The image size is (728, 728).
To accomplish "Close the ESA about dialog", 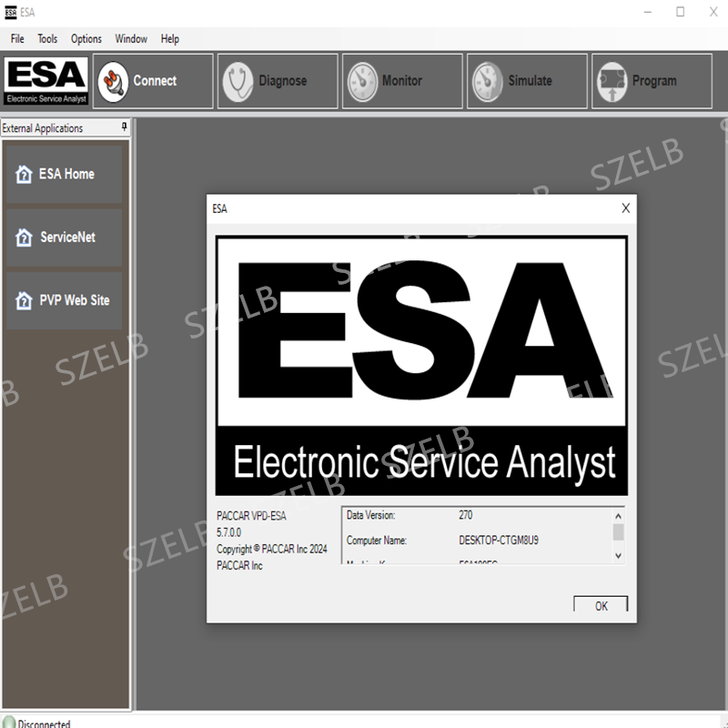I will tap(625, 208).
